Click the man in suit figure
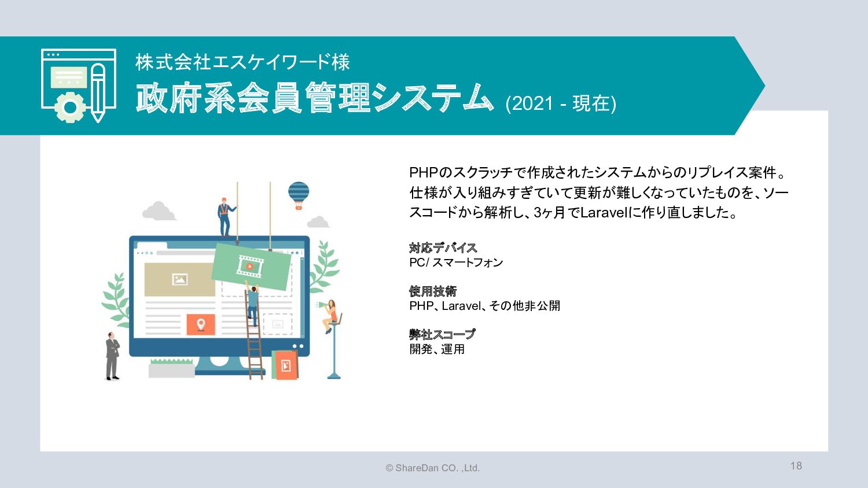The width and height of the screenshot is (868, 488). 112,356
